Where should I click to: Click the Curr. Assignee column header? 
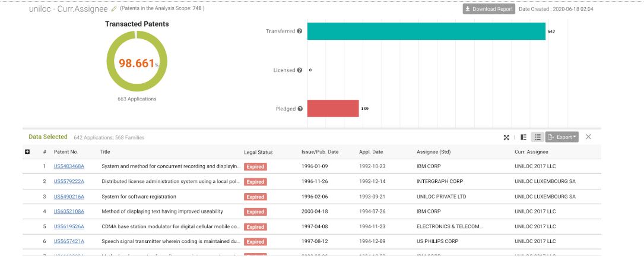click(531, 152)
